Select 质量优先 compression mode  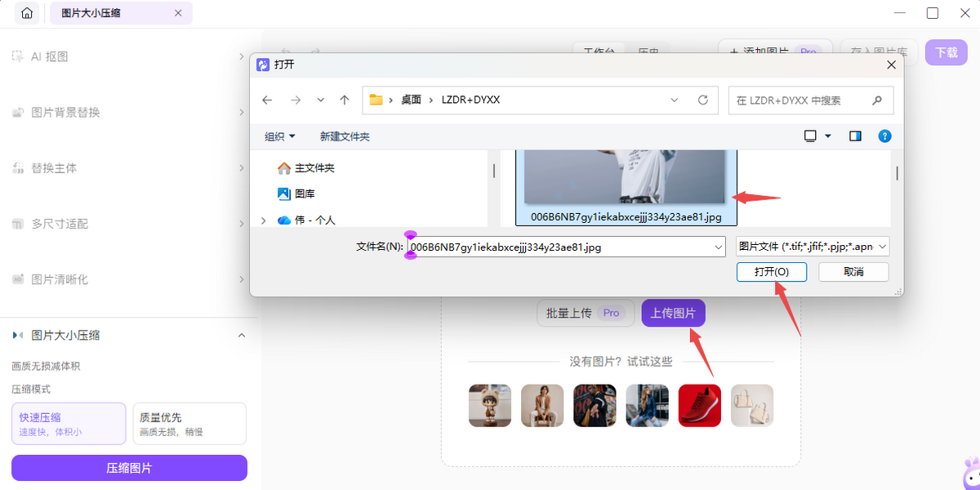pyautogui.click(x=189, y=423)
